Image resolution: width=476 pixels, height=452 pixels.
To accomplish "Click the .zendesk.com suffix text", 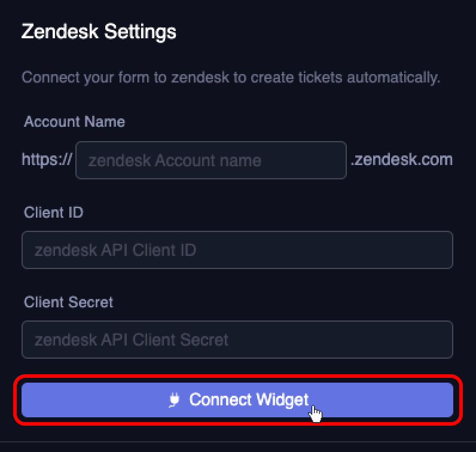I will tap(402, 160).
